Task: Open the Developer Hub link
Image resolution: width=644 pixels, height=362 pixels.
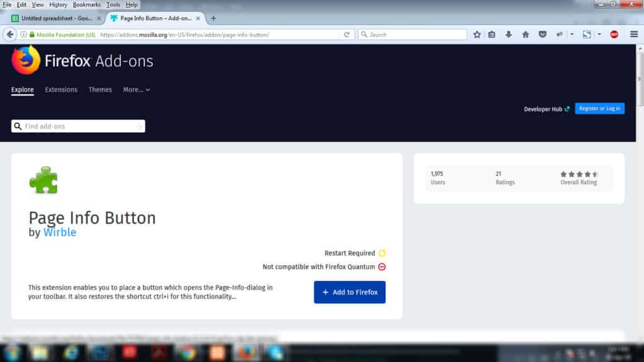Action: click(547, 109)
